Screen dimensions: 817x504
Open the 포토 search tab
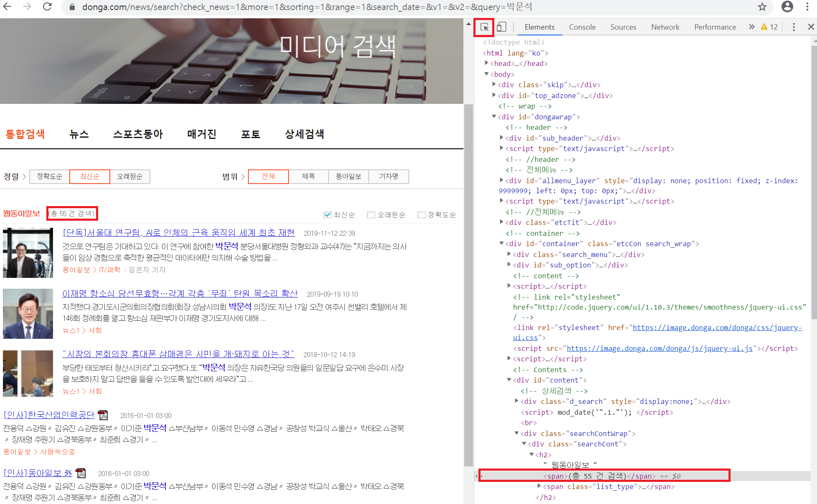250,134
